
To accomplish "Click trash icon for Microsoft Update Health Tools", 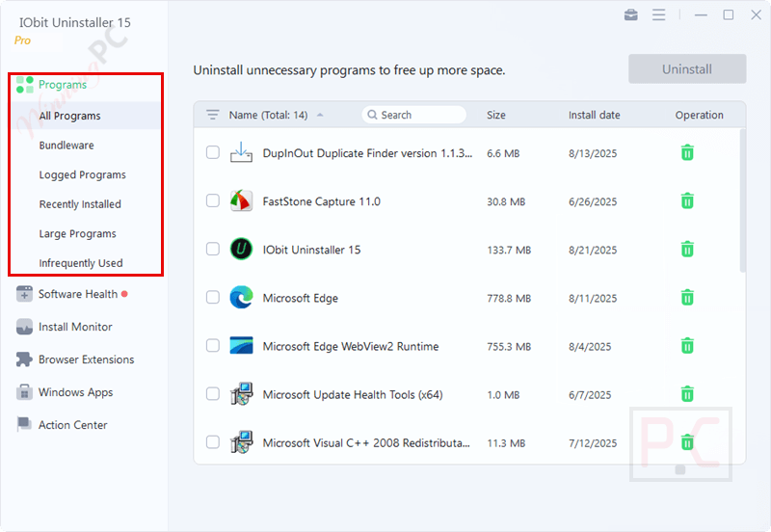I will coord(687,394).
